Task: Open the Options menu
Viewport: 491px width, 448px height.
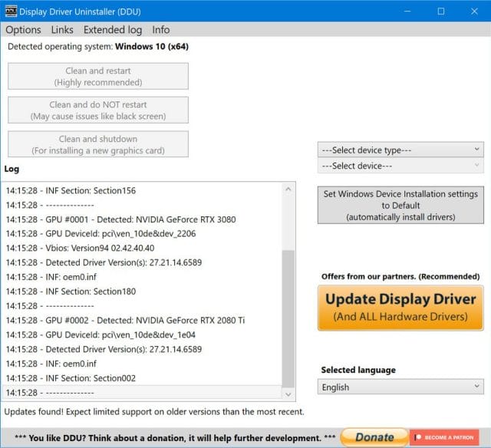Action: click(23, 30)
